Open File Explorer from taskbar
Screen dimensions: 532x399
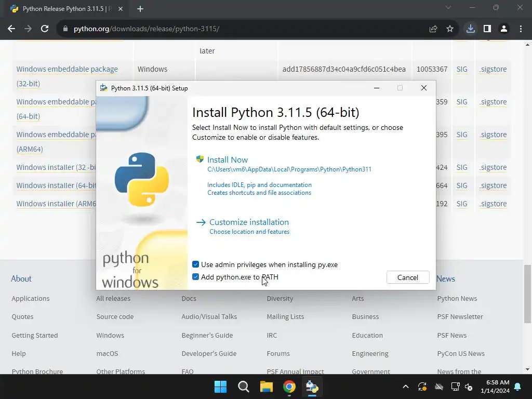click(267, 387)
